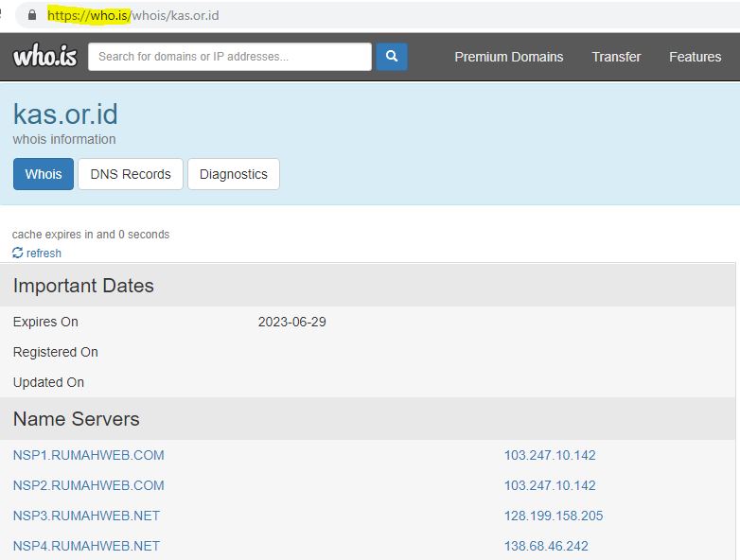The height and width of the screenshot is (560, 740).
Task: Follow the NSP4.RUMAHWEB.NET link
Action: 86,546
